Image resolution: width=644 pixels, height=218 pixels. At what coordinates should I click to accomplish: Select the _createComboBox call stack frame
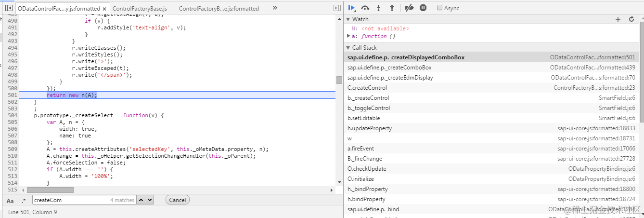pyautogui.click(x=491, y=68)
